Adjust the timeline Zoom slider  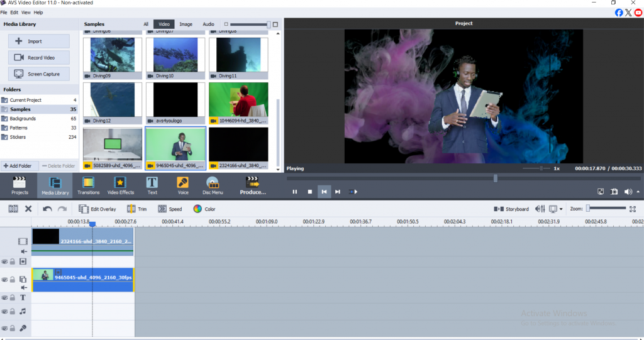[x=589, y=209]
